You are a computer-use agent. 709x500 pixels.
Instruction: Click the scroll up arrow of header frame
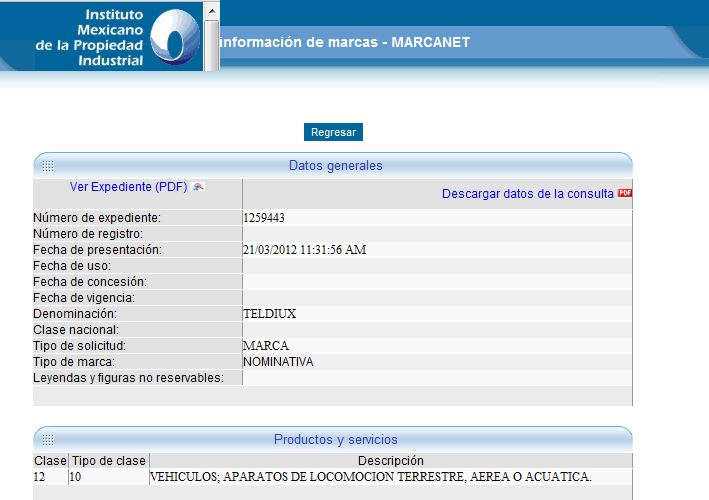(x=212, y=10)
